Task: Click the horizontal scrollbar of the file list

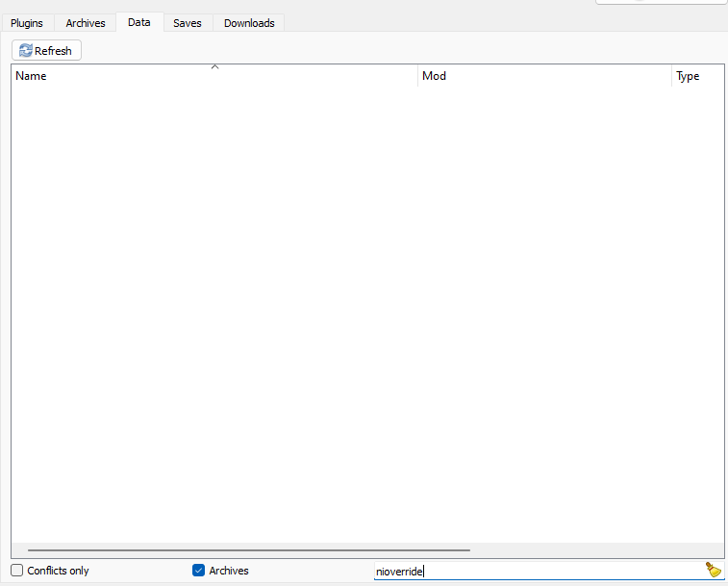Action: tap(249, 550)
